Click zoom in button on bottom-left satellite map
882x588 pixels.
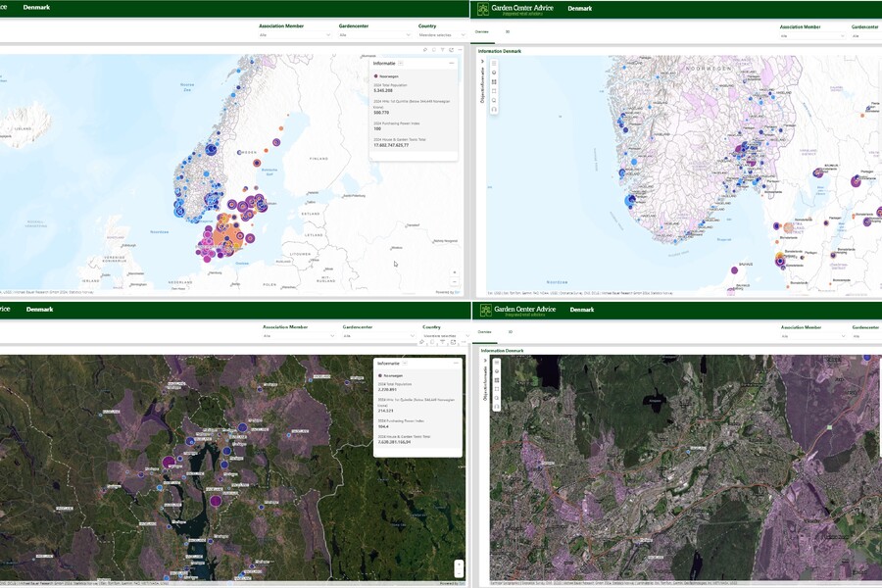458,563
